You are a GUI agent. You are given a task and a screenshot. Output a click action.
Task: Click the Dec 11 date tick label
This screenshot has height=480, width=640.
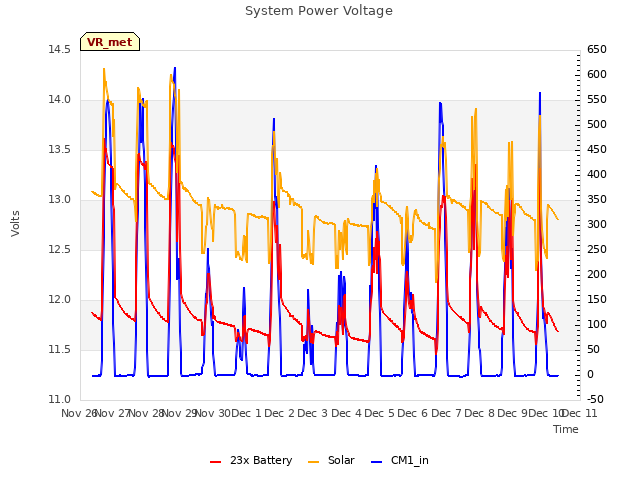coord(580,413)
